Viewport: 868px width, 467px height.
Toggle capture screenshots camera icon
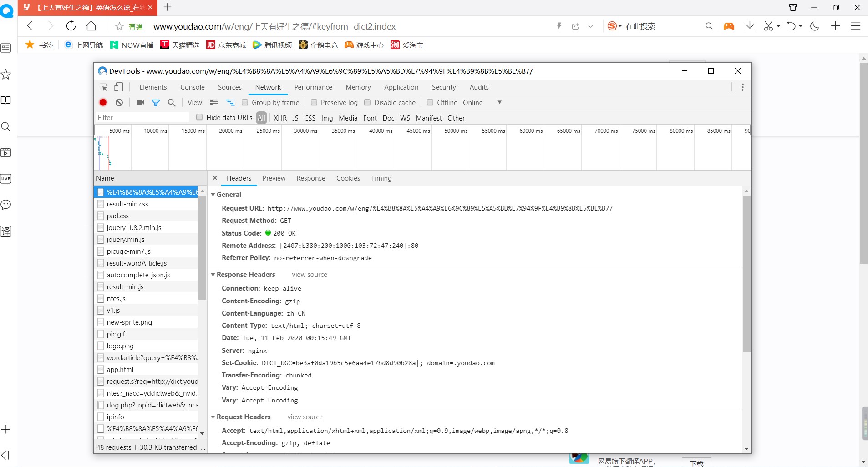coord(140,102)
